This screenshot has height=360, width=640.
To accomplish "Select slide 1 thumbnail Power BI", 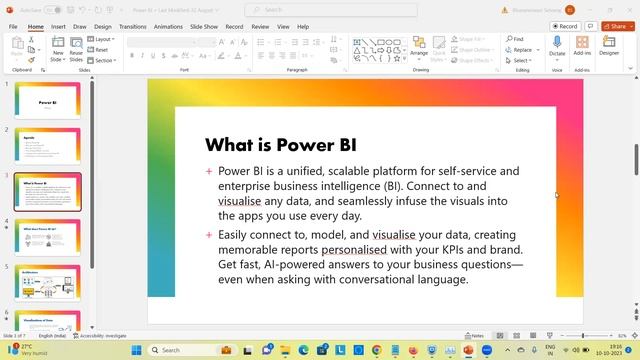I will [x=47, y=100].
